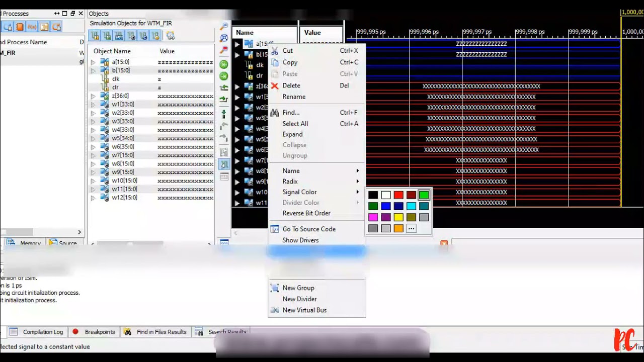Toggle inout ports filter in Objects toolbar

pos(119,36)
